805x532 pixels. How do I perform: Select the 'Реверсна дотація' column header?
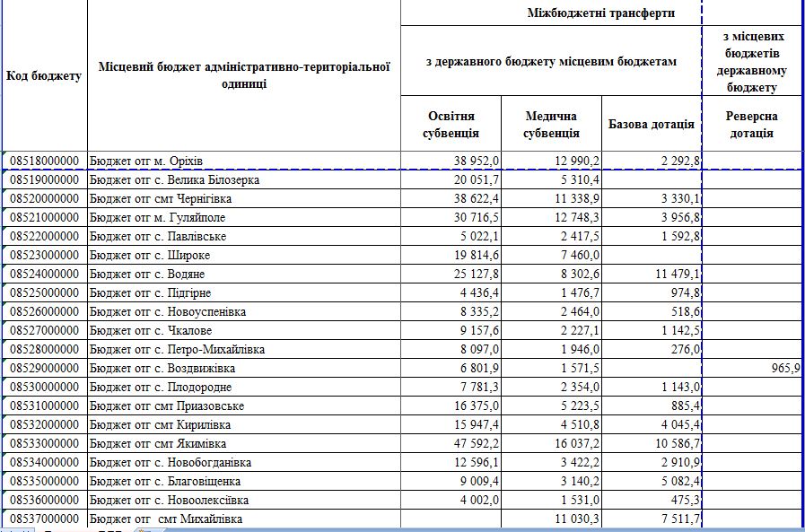coord(752,124)
